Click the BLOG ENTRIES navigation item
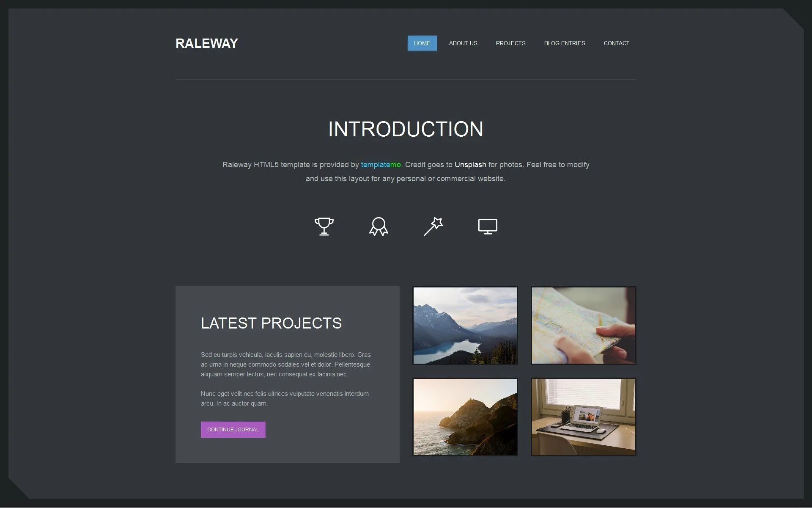 tap(565, 43)
